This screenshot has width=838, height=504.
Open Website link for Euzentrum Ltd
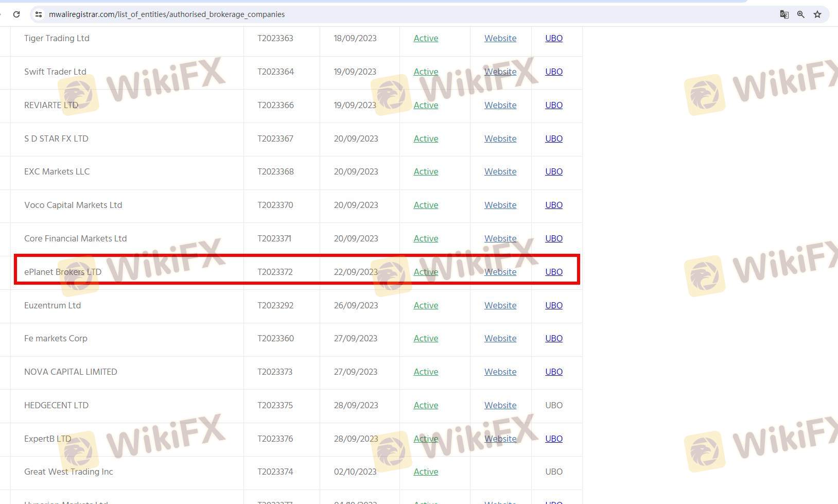(500, 306)
